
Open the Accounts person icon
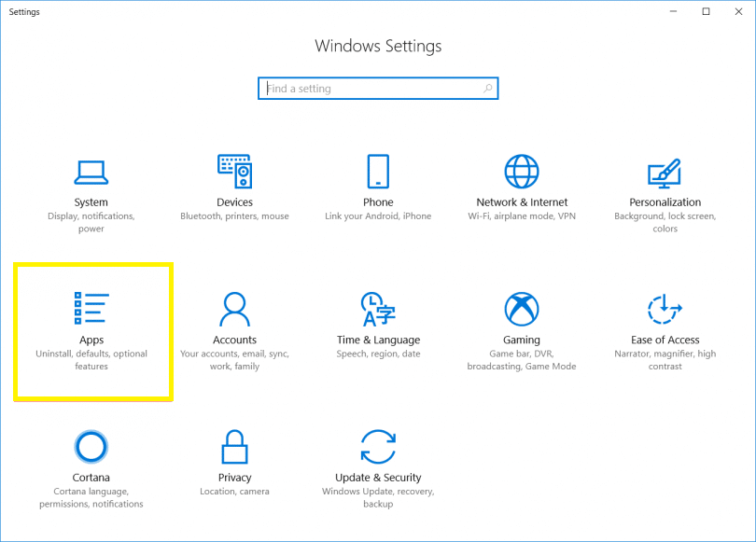234,309
